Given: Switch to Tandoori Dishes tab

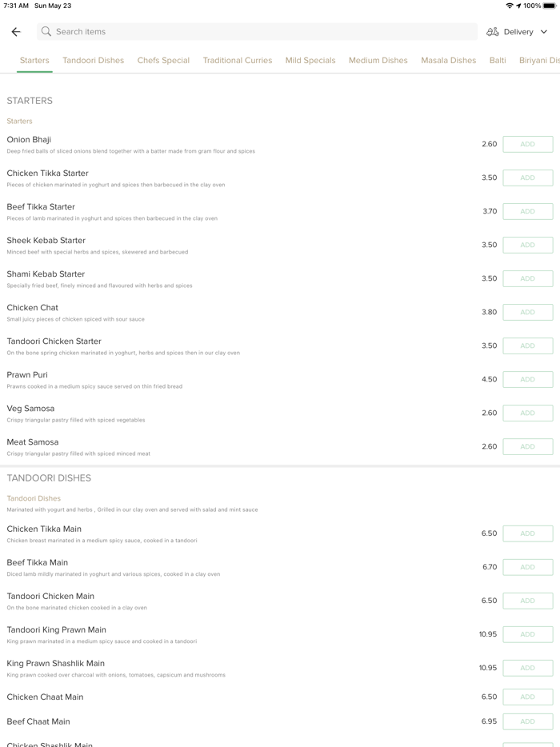Looking at the screenshot, I should click(93, 61).
